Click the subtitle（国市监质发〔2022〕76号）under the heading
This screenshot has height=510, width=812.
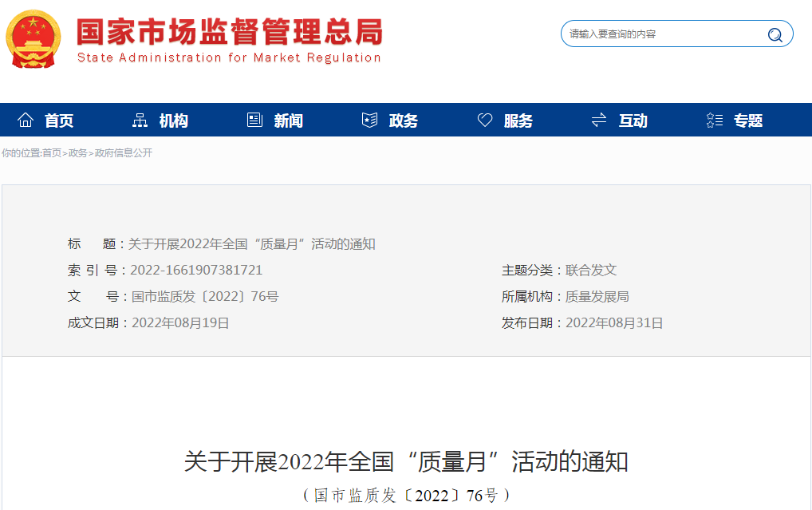(407, 496)
